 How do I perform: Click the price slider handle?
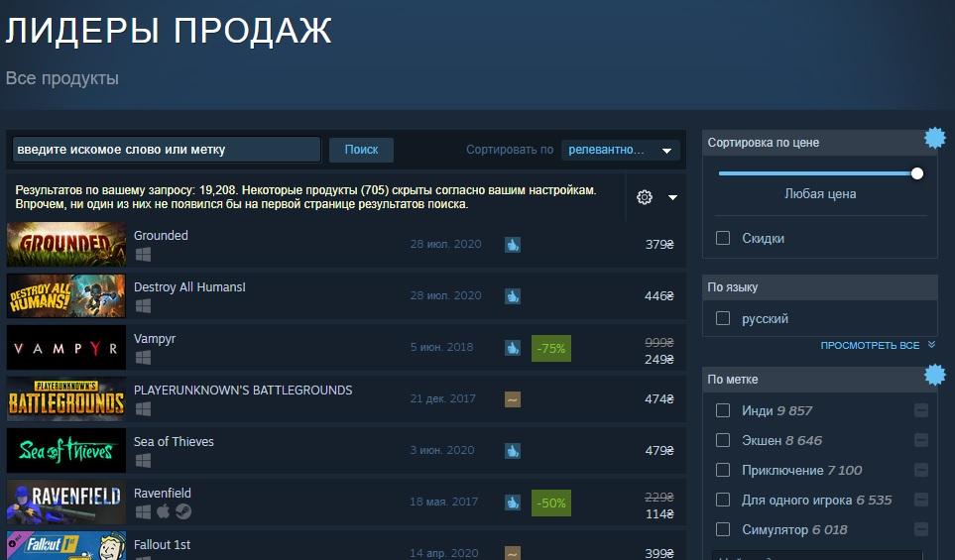point(917,173)
